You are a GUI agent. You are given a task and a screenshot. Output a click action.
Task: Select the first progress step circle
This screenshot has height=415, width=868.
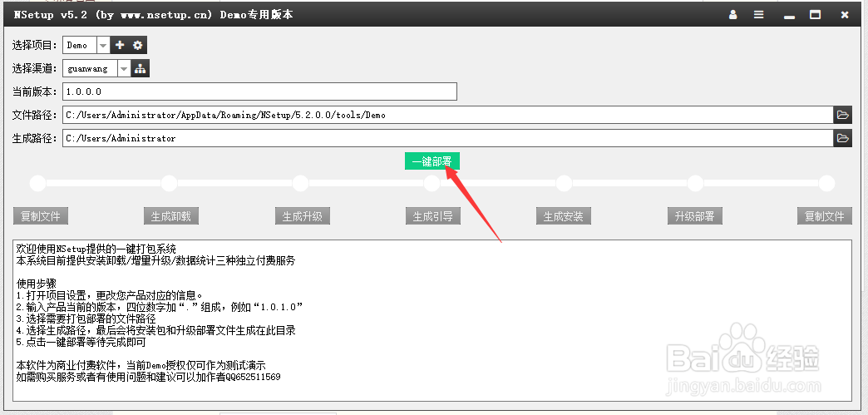pyautogui.click(x=37, y=183)
